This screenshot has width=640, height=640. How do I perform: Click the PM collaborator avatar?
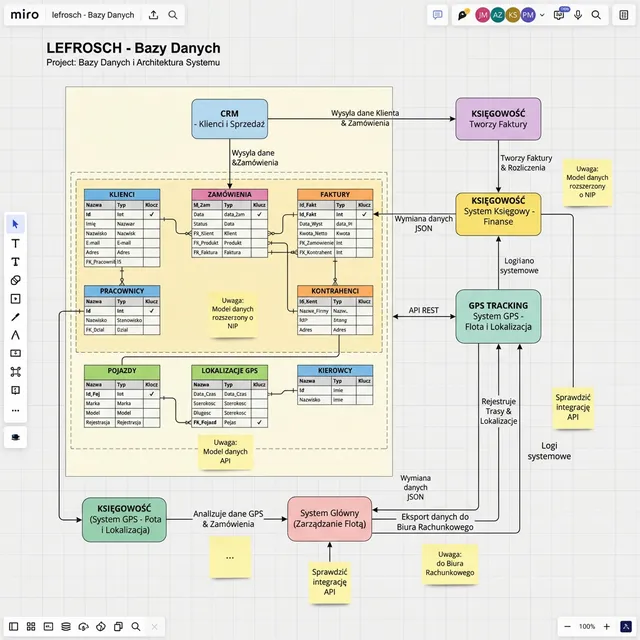(x=528, y=15)
